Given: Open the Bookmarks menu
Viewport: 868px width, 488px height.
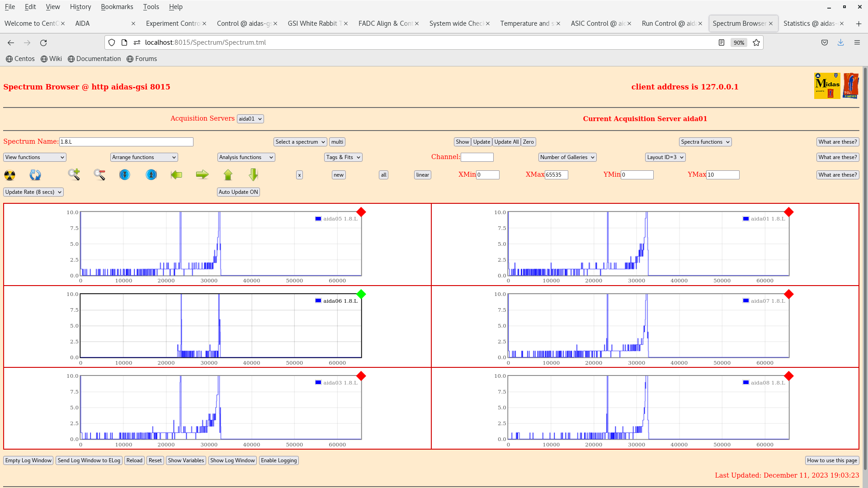Looking at the screenshot, I should pyautogui.click(x=117, y=7).
